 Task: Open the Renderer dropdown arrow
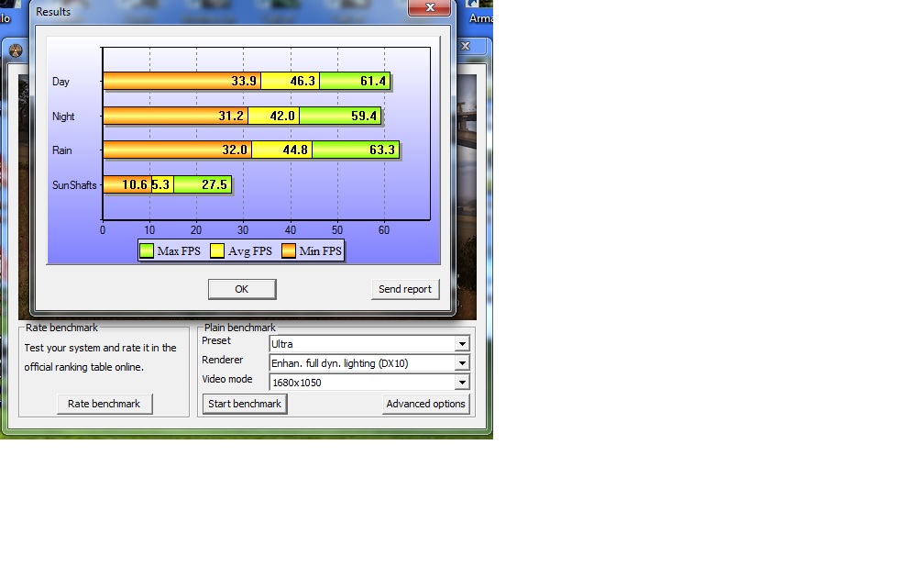click(462, 363)
